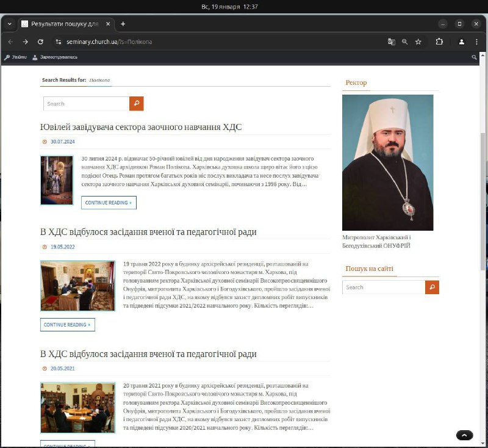Open the 20.05.2021 article titled В ХДС відбулося засідання

coord(148,354)
